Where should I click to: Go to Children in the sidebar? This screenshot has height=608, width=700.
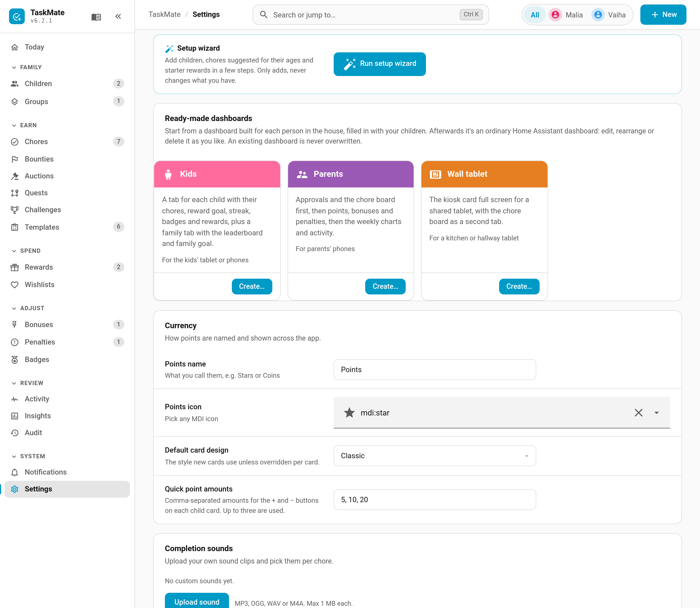coord(67,84)
